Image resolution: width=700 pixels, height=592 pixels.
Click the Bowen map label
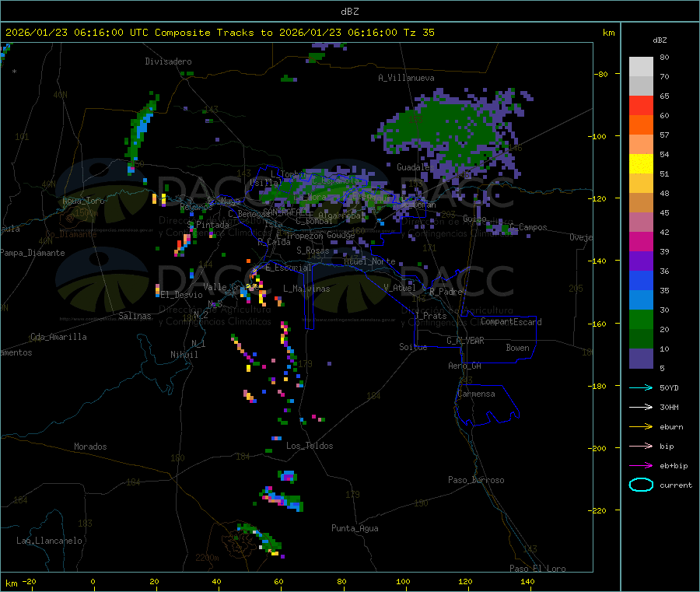click(518, 348)
